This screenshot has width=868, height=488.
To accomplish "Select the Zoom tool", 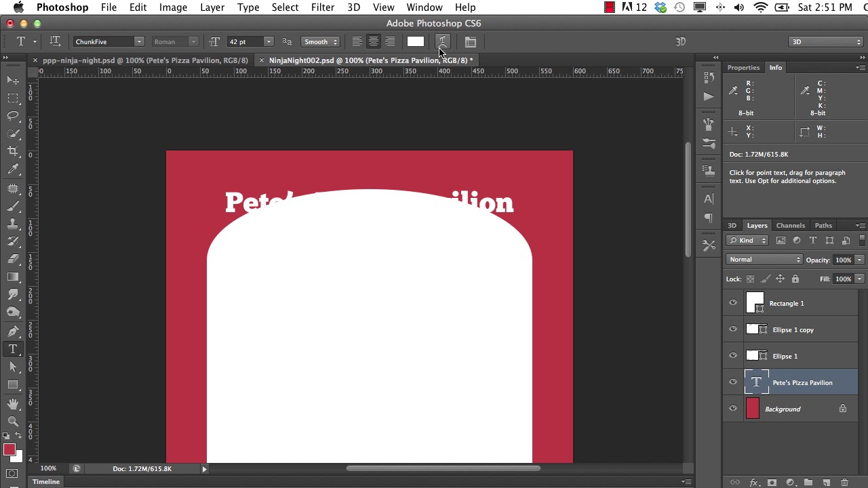I will pos(13,421).
